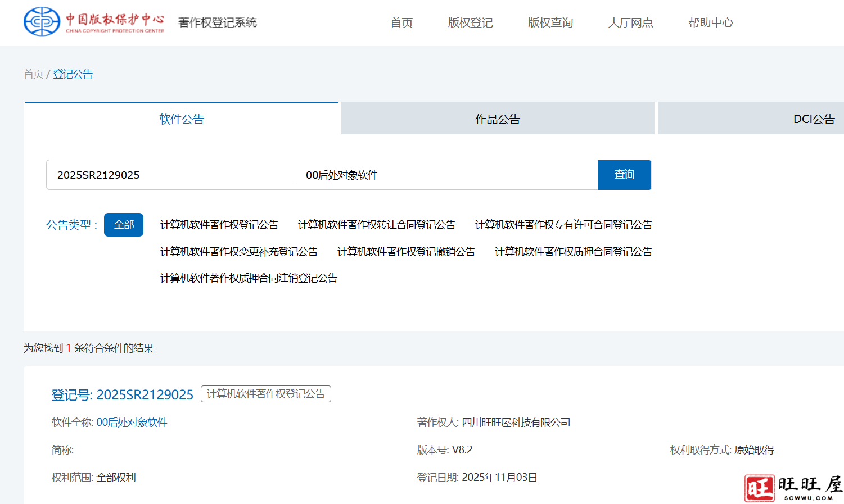Open result 登记号 2025SR2129025

(123, 395)
